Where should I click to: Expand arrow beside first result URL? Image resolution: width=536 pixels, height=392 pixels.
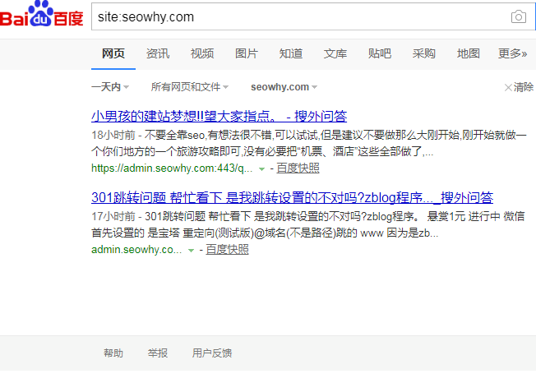pos(262,168)
